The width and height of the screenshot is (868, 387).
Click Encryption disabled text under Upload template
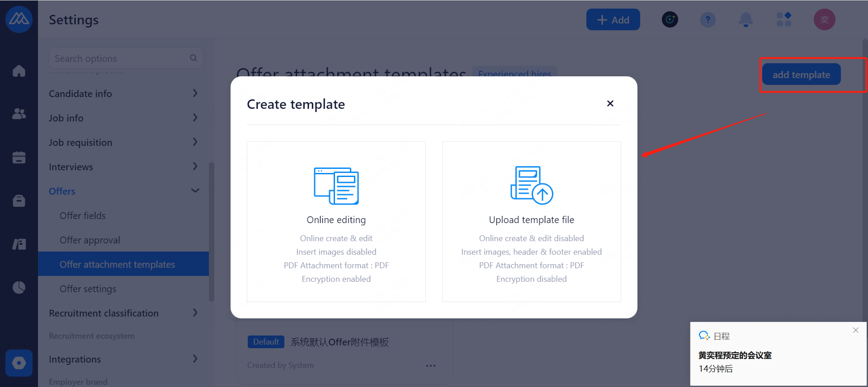[x=532, y=279]
